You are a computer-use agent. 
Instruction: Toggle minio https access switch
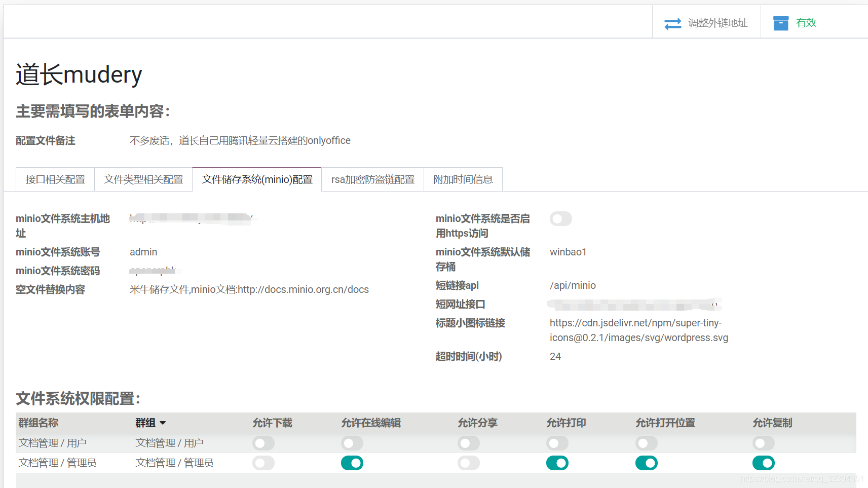coord(560,219)
